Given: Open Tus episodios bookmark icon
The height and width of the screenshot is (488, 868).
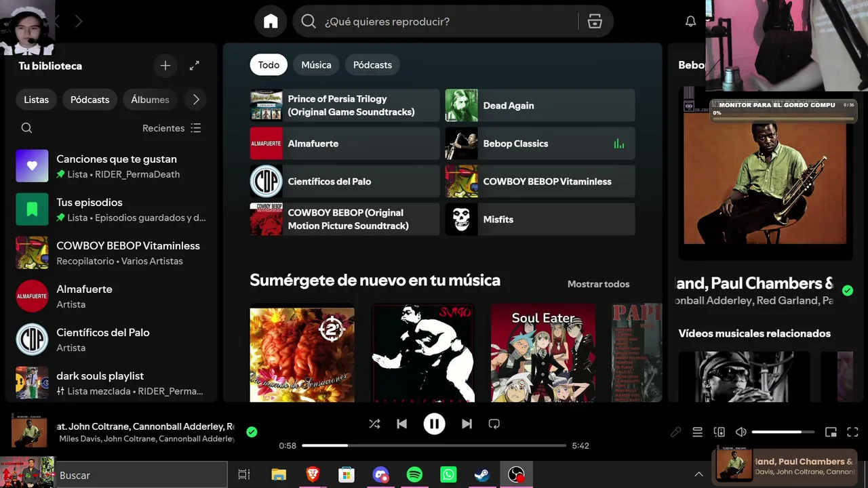Looking at the screenshot, I should pos(32,209).
